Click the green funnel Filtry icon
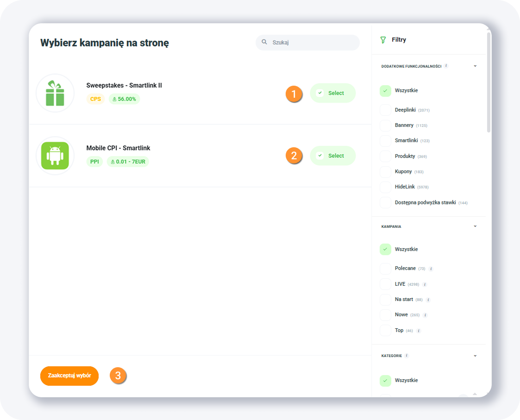This screenshot has height=420, width=520. [x=383, y=40]
